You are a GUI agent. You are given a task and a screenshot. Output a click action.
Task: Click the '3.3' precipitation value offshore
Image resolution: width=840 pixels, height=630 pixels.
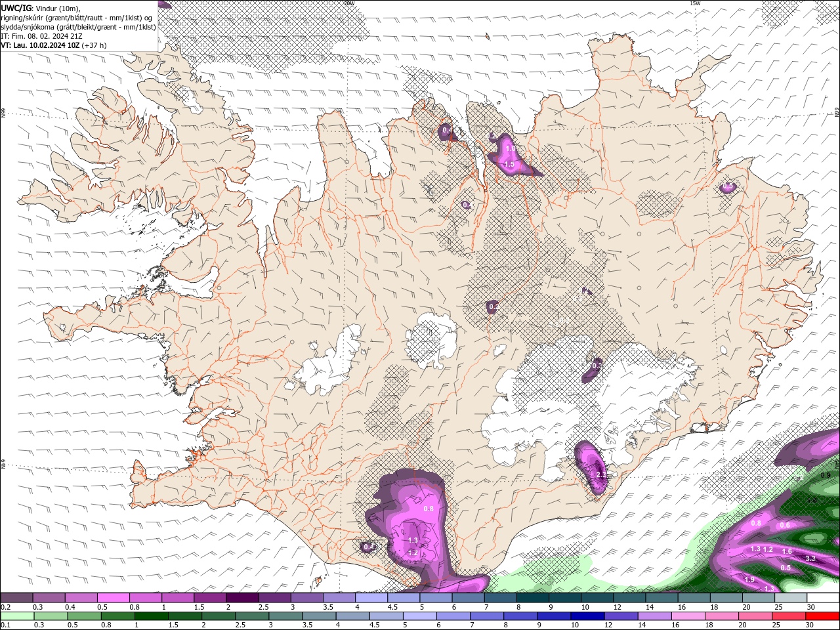click(810, 558)
